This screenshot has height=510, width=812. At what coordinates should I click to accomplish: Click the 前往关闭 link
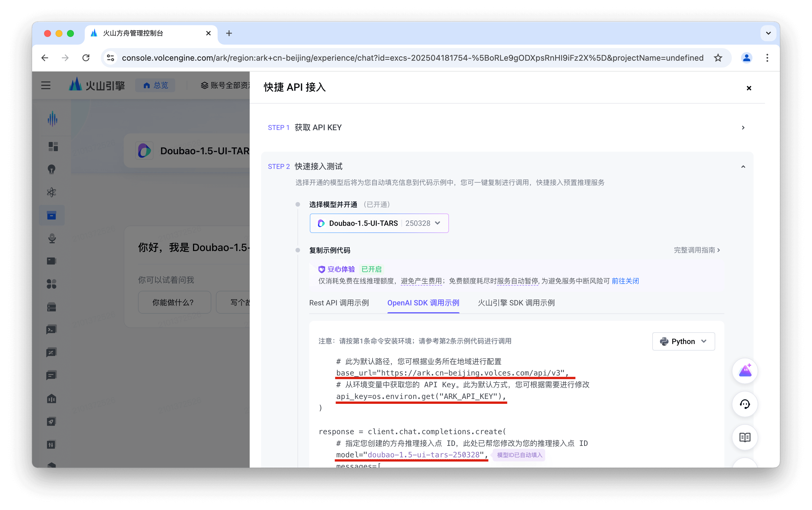tap(625, 281)
